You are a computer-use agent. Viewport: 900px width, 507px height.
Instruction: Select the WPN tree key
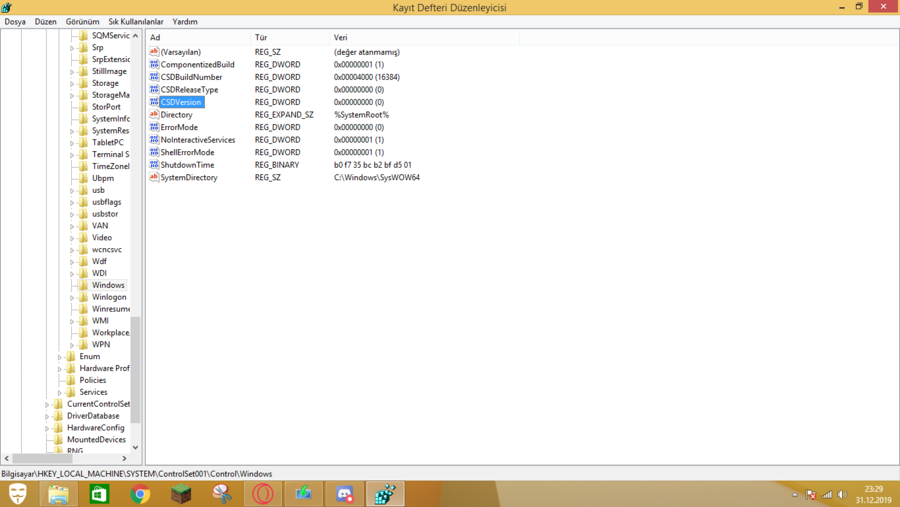(x=101, y=345)
